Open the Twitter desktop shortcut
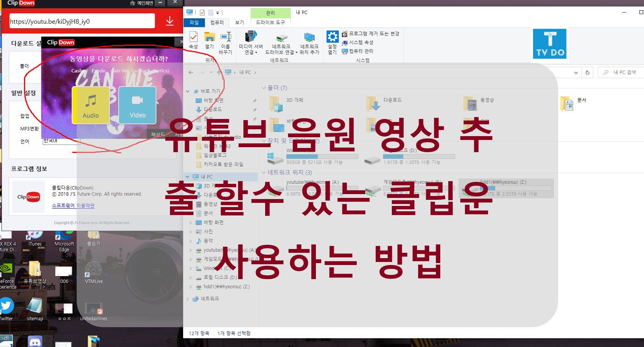 (x=6, y=309)
